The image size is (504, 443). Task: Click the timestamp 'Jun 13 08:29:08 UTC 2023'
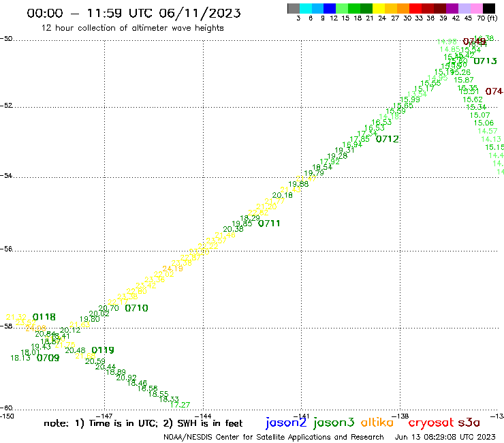445,437
